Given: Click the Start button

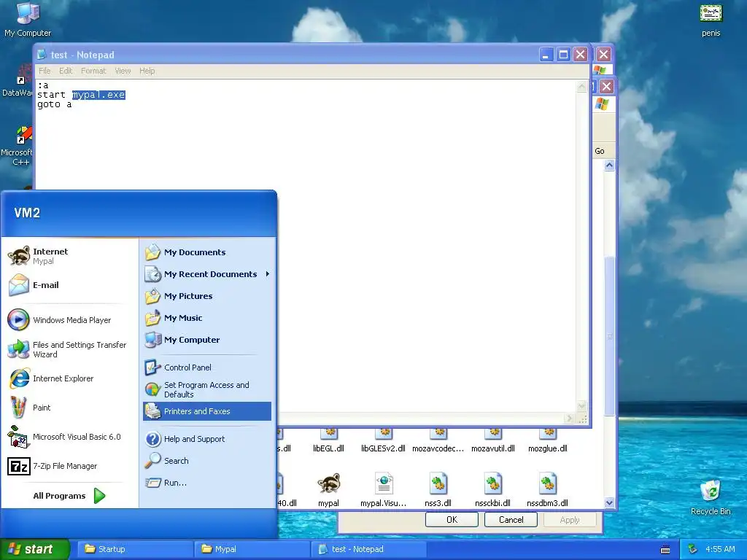Looking at the screenshot, I should [x=34, y=549].
